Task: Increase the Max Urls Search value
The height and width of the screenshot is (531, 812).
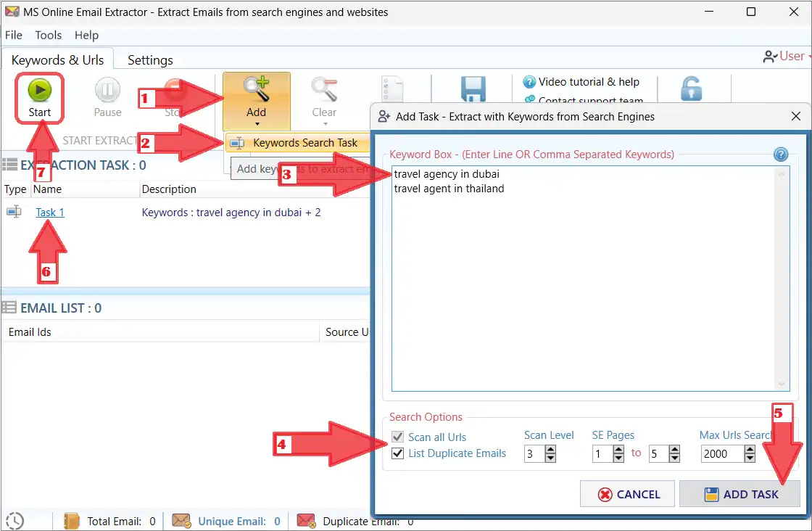Action: (750, 450)
